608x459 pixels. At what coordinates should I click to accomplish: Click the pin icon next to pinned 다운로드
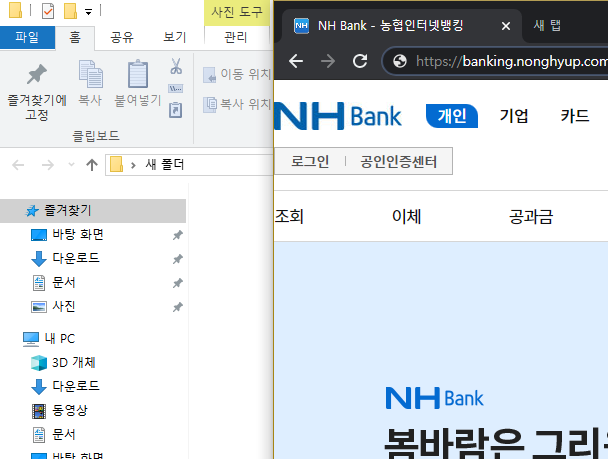pyautogui.click(x=178, y=259)
